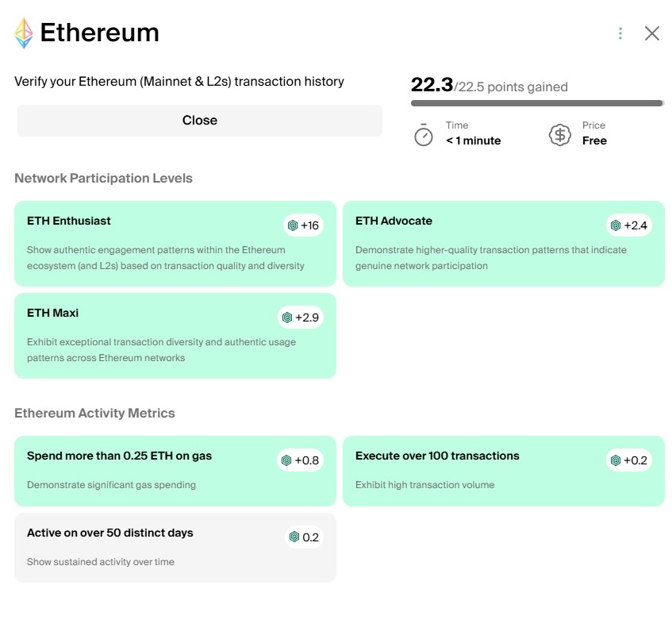Open the three-dot options menu

(620, 33)
